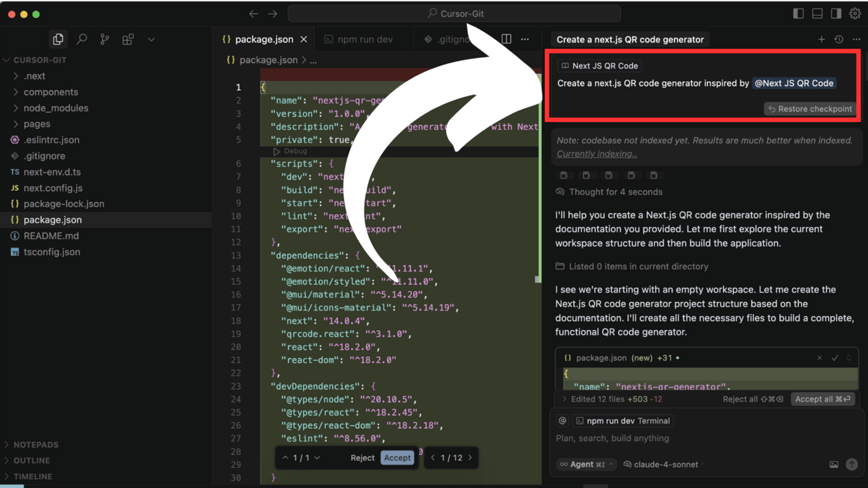Attach an image to the chat
The width and height of the screenshot is (868, 488).
point(834,465)
